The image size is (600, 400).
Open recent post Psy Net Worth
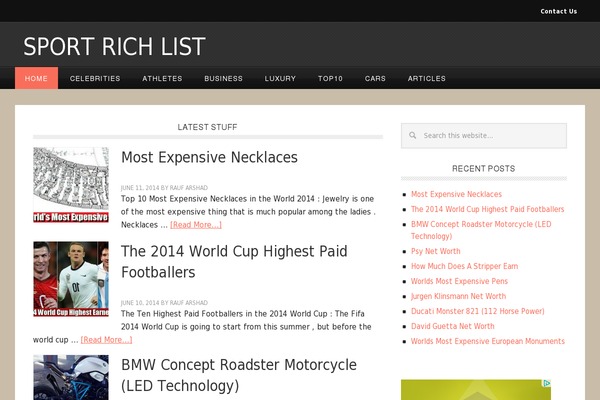click(x=435, y=251)
